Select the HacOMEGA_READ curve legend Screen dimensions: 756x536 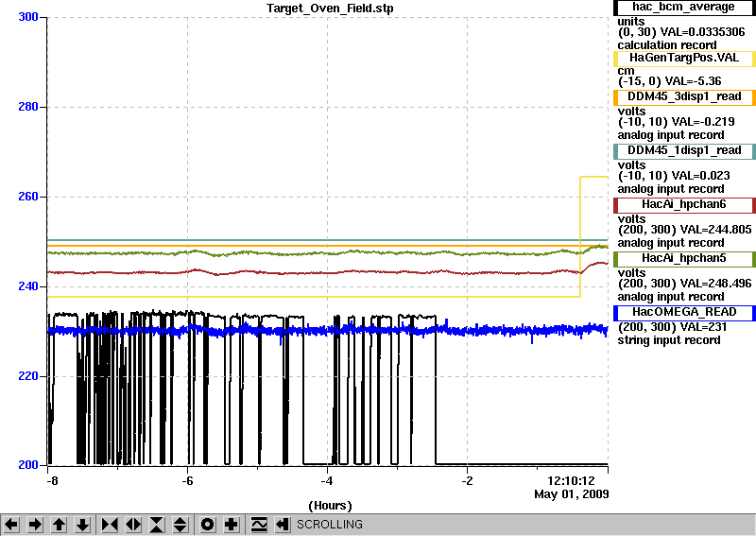pyautogui.click(x=684, y=313)
